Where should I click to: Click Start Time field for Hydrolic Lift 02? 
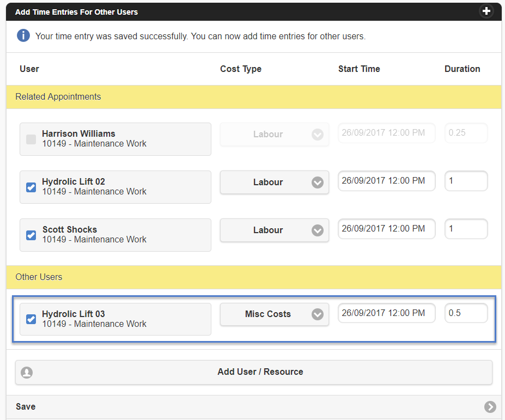(386, 181)
